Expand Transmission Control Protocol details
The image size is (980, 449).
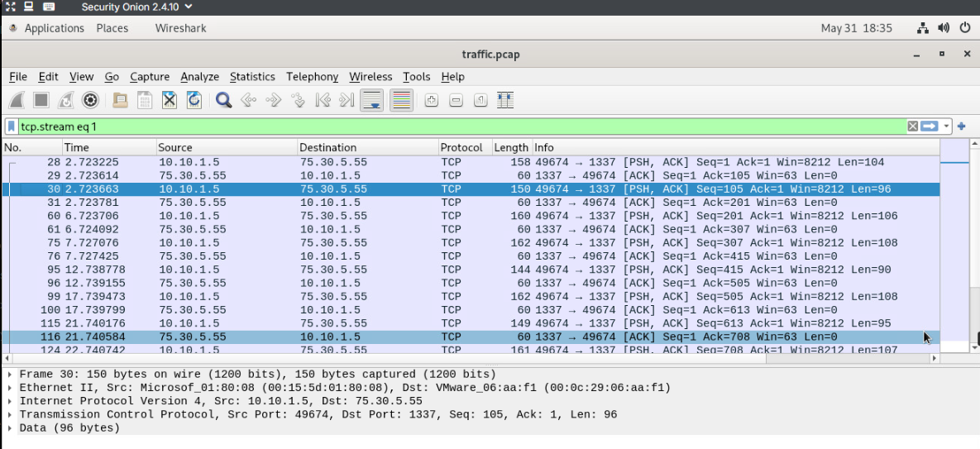(x=11, y=414)
